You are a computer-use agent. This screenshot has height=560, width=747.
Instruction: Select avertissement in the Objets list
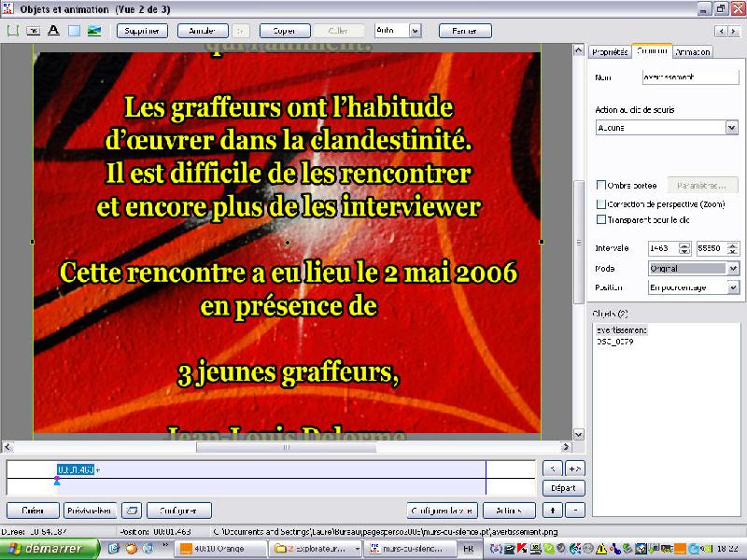click(x=621, y=330)
